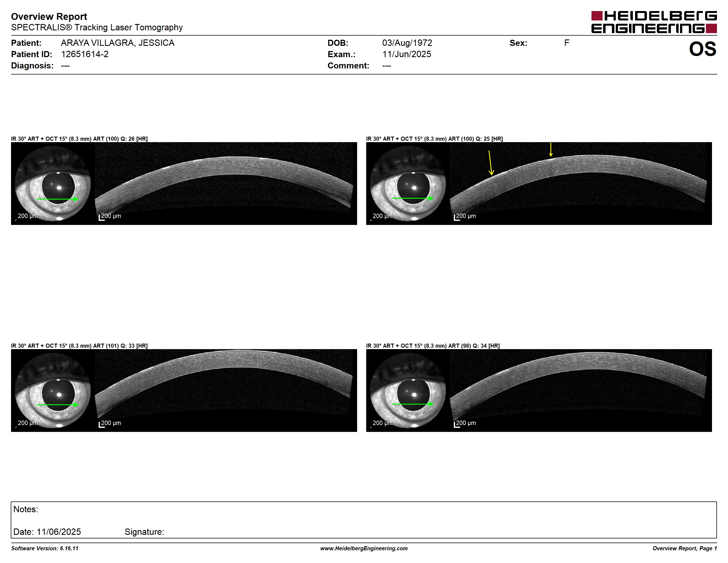This screenshot has width=728, height=563.
Task: Click the scan caption with 'Q: 25'
Action: coord(434,139)
